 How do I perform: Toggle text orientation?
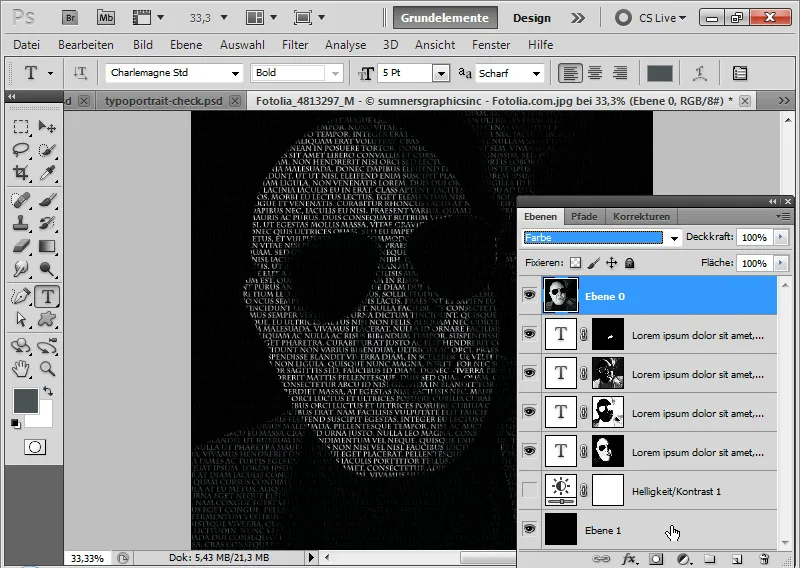pos(80,73)
